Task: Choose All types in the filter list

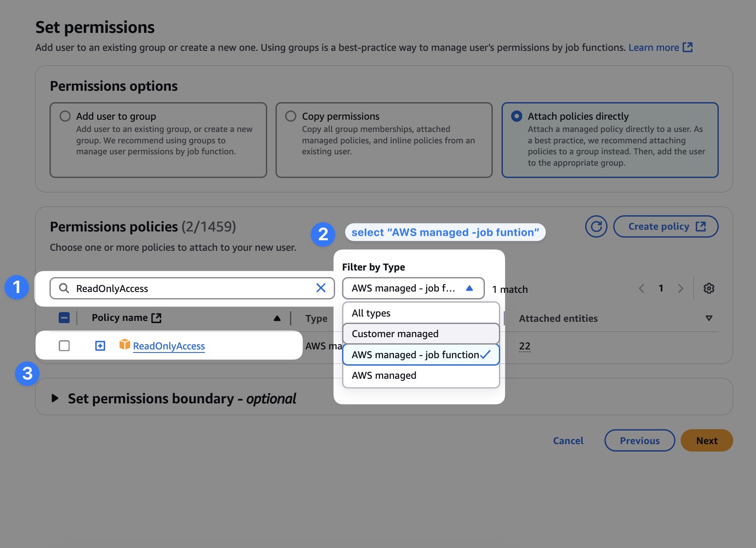Action: point(421,313)
